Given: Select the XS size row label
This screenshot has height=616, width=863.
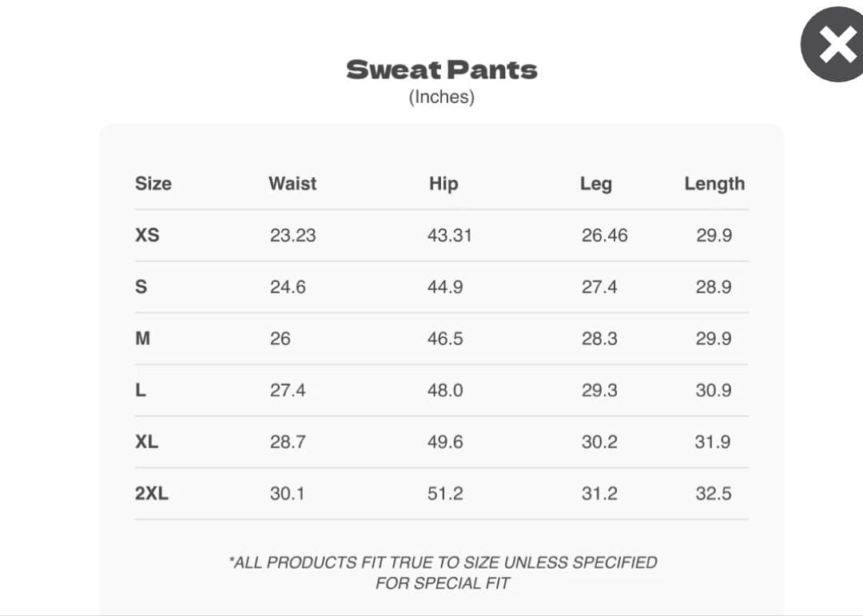Looking at the screenshot, I should click(147, 236).
